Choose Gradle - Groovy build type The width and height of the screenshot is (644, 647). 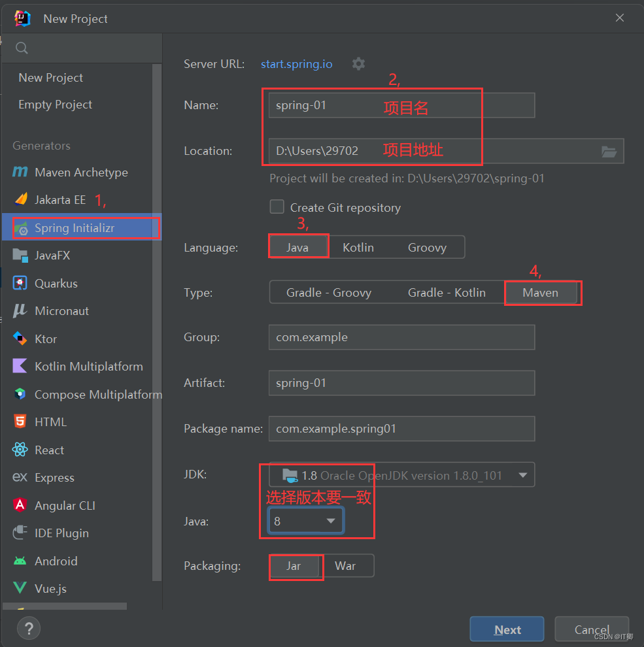329,293
